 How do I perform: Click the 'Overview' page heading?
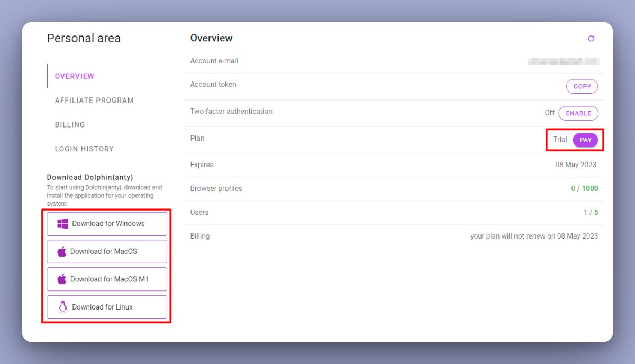[x=212, y=38]
